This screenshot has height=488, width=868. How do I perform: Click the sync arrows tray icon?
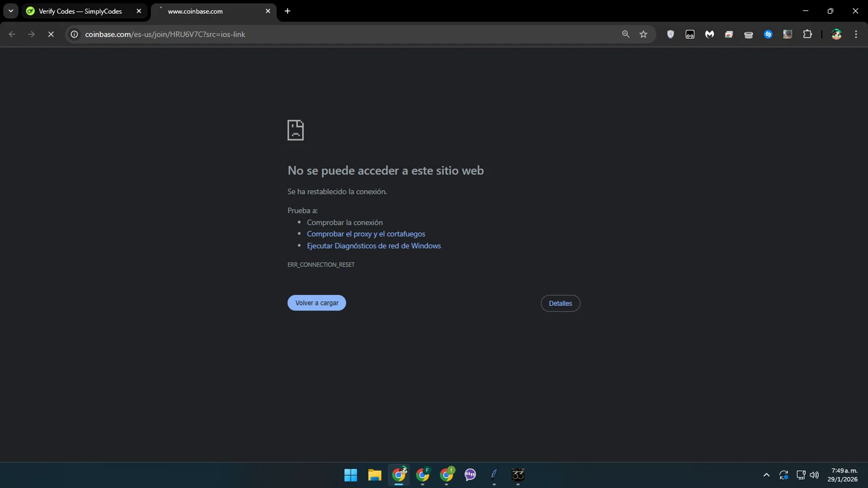tap(784, 475)
